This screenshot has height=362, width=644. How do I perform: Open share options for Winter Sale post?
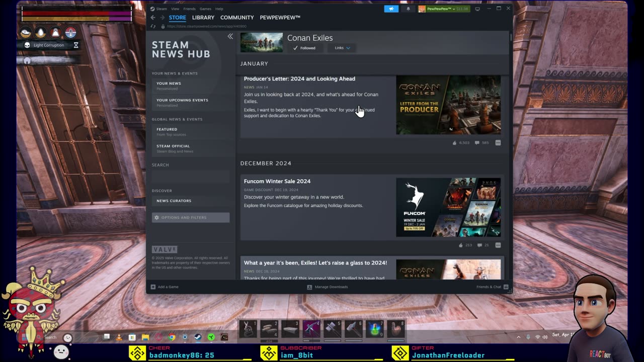click(x=498, y=245)
